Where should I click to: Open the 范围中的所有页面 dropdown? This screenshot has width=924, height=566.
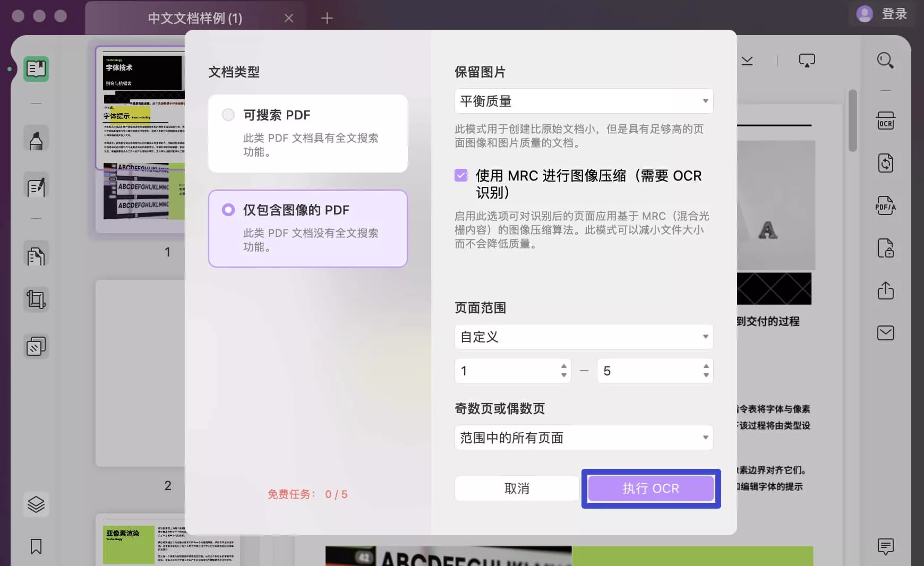[584, 438]
